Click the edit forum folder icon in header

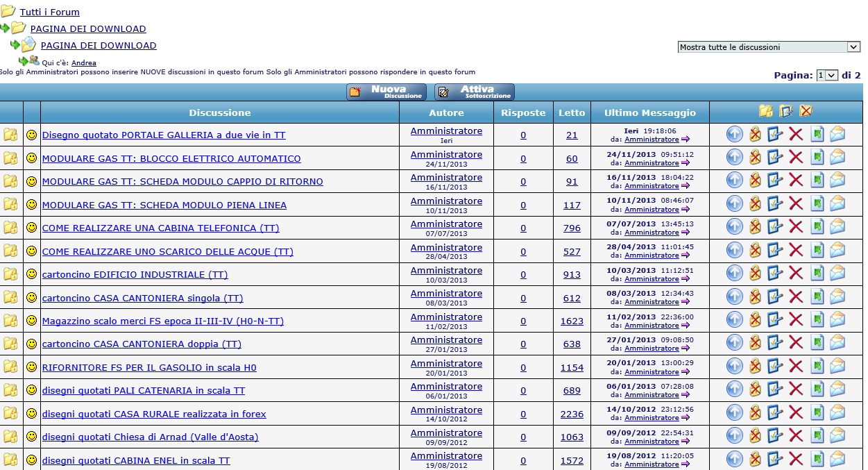click(786, 111)
